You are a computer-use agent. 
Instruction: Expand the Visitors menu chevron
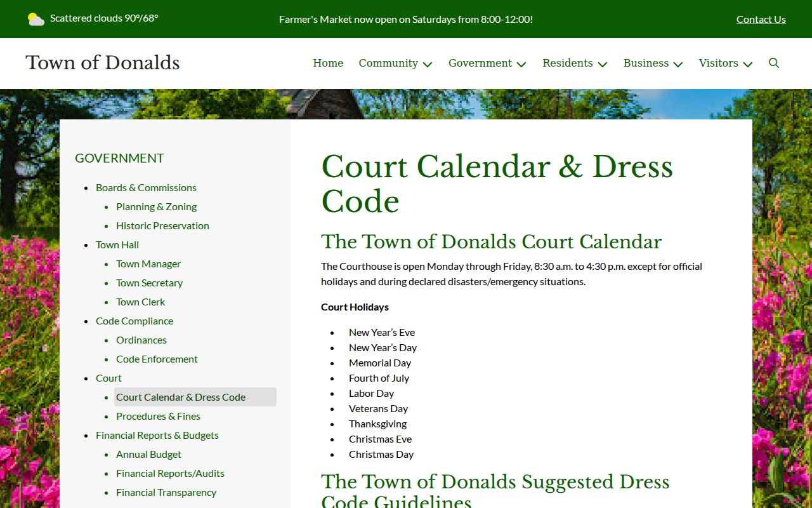[x=748, y=64]
